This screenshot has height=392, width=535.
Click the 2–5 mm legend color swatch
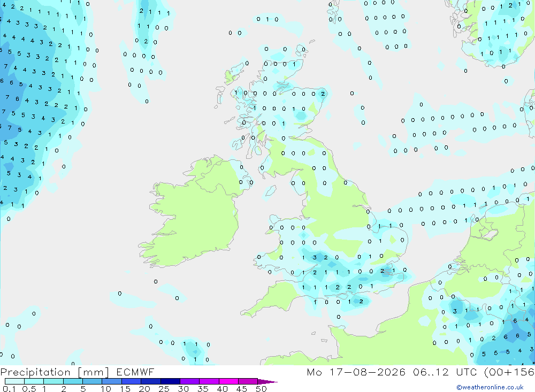(73, 381)
